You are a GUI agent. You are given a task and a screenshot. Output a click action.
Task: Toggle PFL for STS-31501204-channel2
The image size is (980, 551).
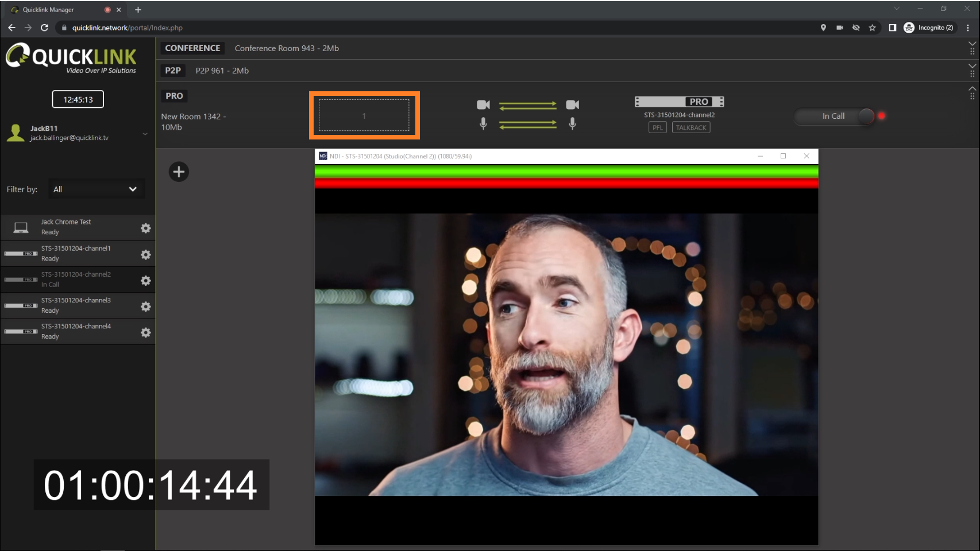pos(657,127)
